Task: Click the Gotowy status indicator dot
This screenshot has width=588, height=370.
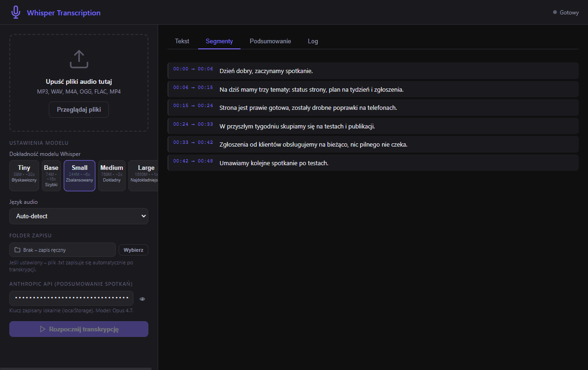Action: click(555, 13)
